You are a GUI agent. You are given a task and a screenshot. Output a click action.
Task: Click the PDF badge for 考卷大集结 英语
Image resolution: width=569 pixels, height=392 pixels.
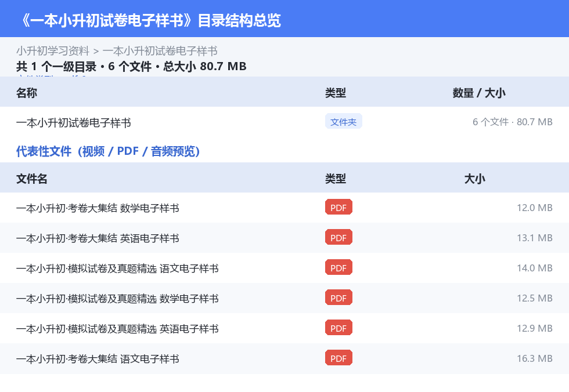tap(338, 237)
